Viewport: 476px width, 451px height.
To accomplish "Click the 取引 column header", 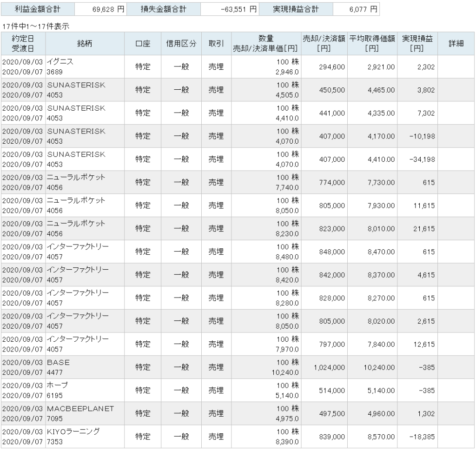I will [x=217, y=43].
